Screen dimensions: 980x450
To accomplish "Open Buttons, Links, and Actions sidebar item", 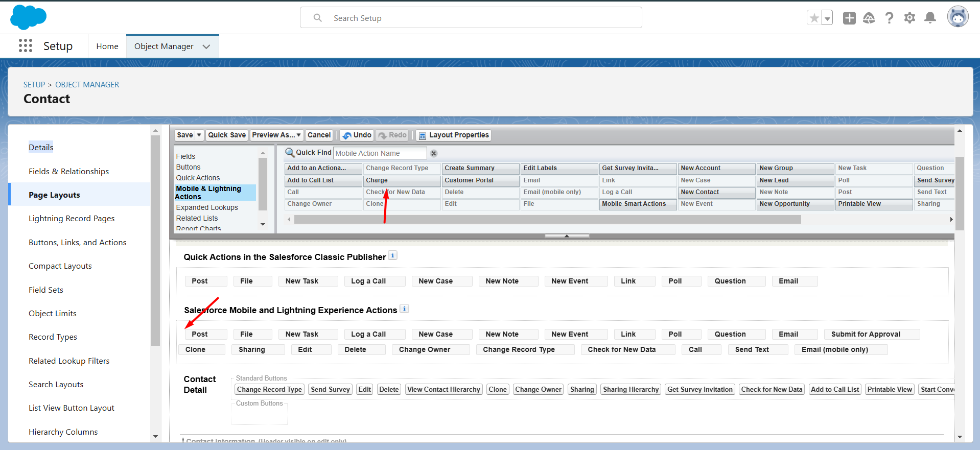I will (78, 243).
